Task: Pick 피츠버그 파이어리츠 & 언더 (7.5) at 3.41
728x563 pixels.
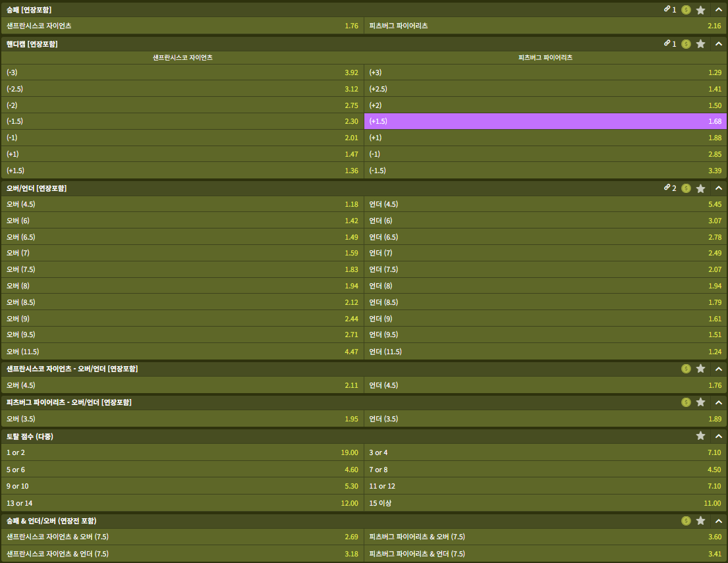Action: [x=546, y=554]
